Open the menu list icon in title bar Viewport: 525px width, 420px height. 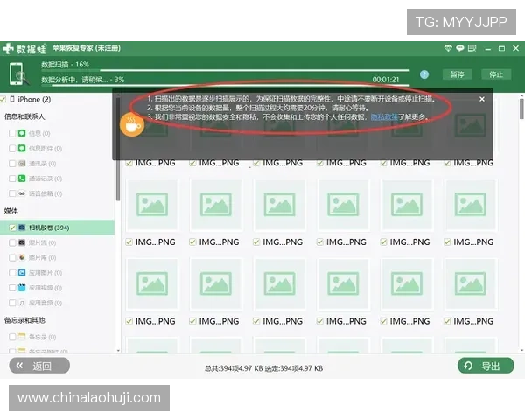pyautogui.click(x=472, y=48)
